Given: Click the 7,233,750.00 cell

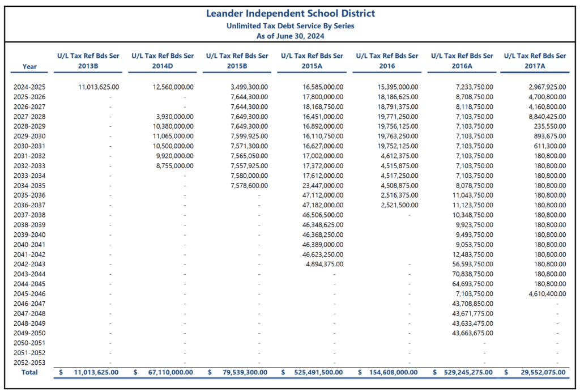Looking at the screenshot, I should tap(475, 87).
